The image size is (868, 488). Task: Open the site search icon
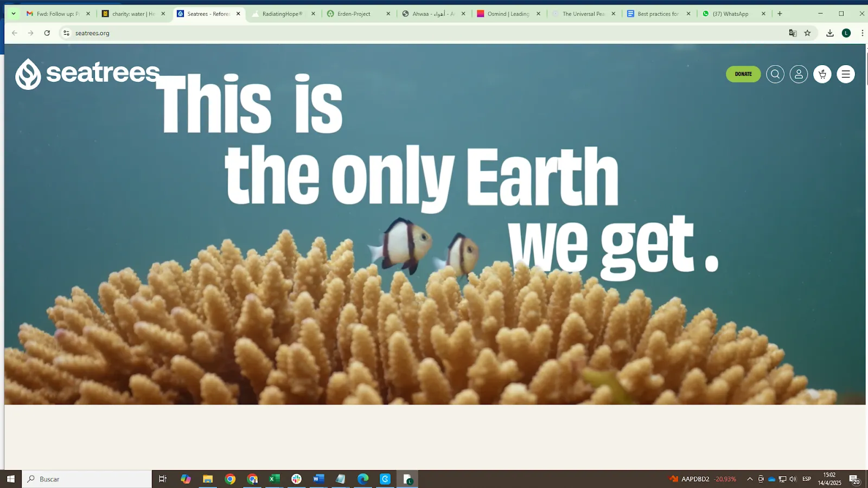pos(775,74)
